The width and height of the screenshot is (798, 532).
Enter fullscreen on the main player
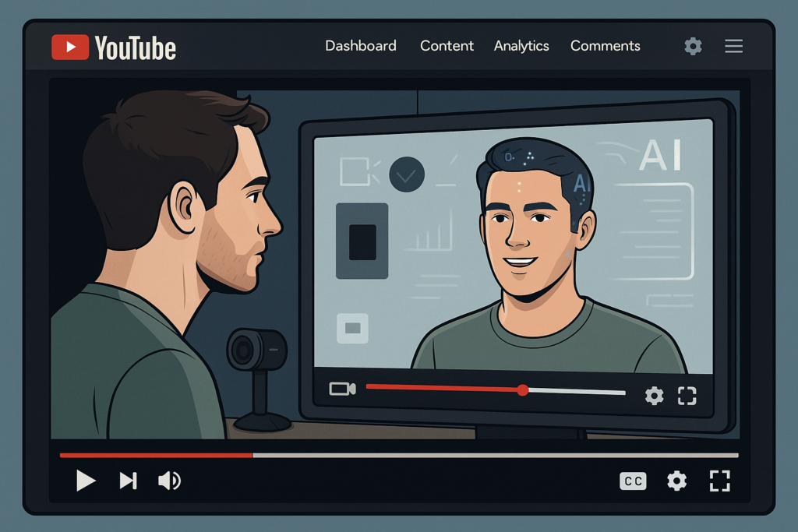[719, 481]
